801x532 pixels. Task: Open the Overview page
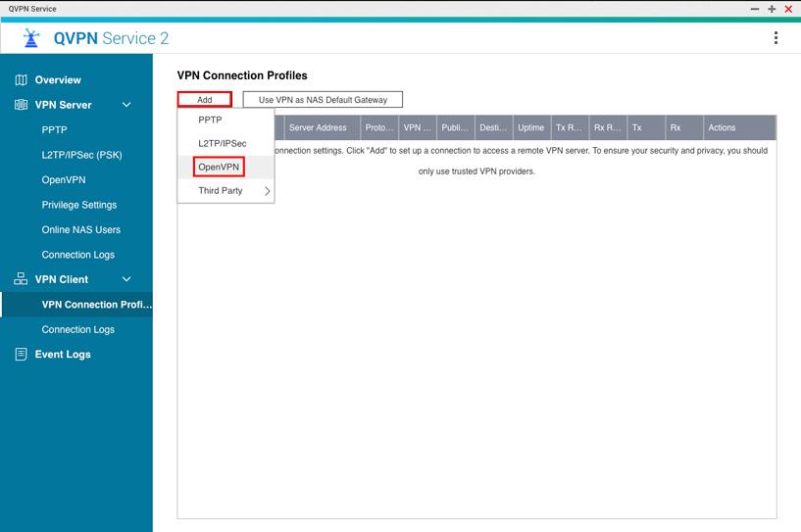(58, 80)
